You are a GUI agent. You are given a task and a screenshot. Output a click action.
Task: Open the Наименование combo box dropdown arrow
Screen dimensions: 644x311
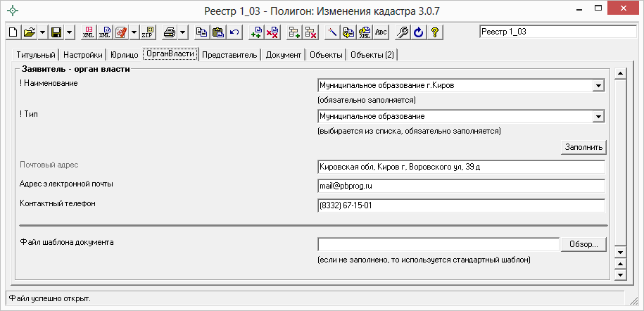(x=599, y=85)
